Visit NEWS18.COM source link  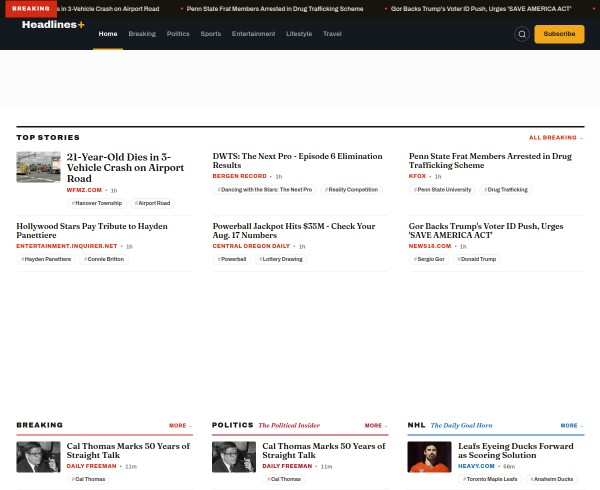pyautogui.click(x=430, y=246)
